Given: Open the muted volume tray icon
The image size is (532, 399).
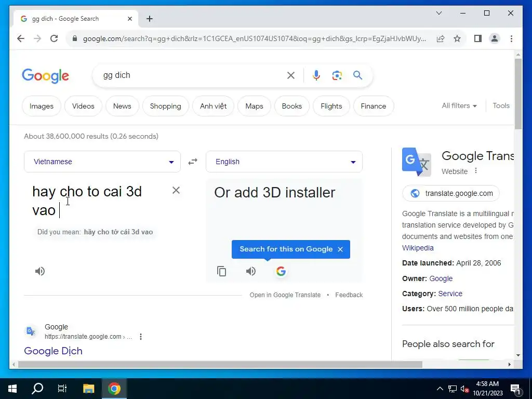Looking at the screenshot, I should tap(464, 389).
